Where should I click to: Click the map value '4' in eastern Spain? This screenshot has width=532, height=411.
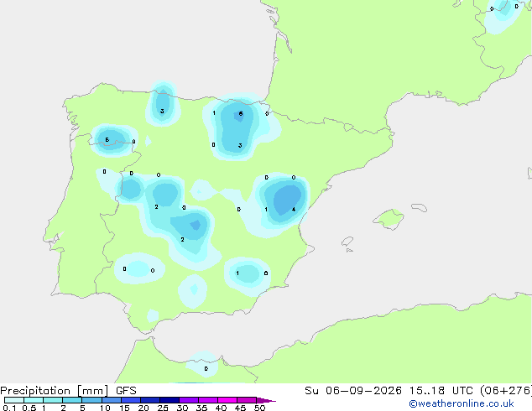294,209
